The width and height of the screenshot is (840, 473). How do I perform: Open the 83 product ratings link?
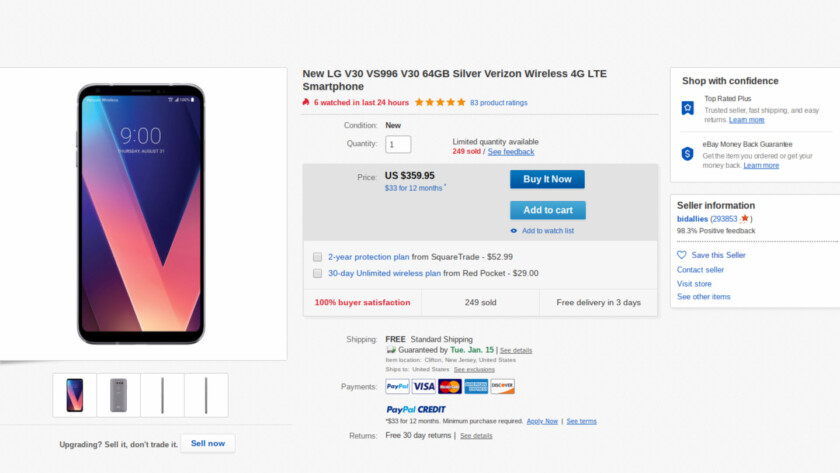click(x=499, y=102)
